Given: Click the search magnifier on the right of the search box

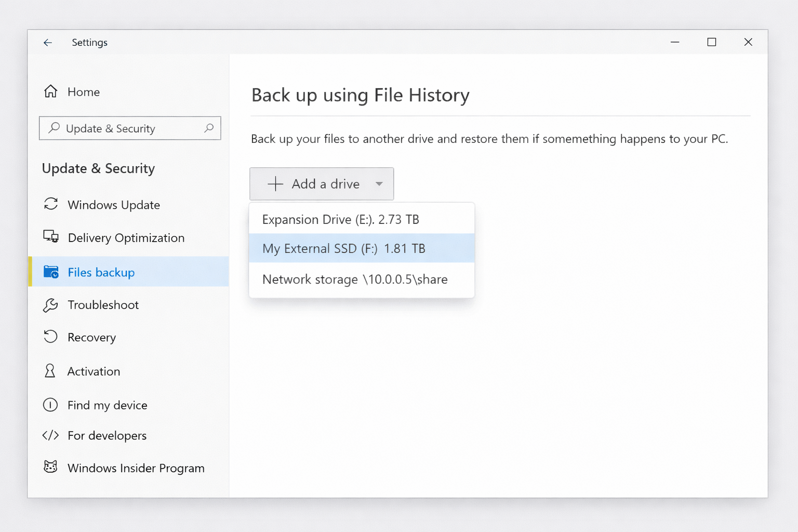Looking at the screenshot, I should coord(209,128).
